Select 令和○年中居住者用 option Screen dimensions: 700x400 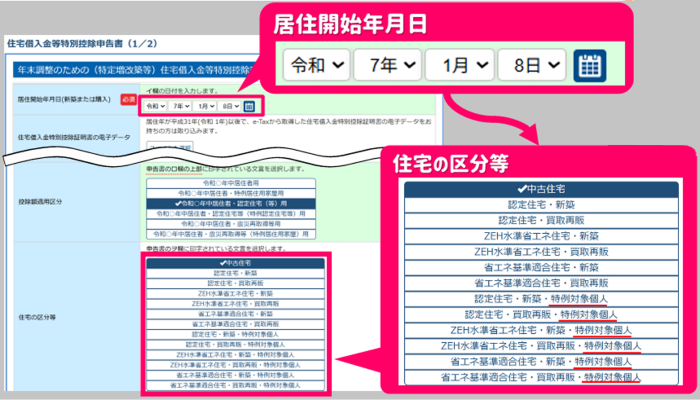coord(231,183)
